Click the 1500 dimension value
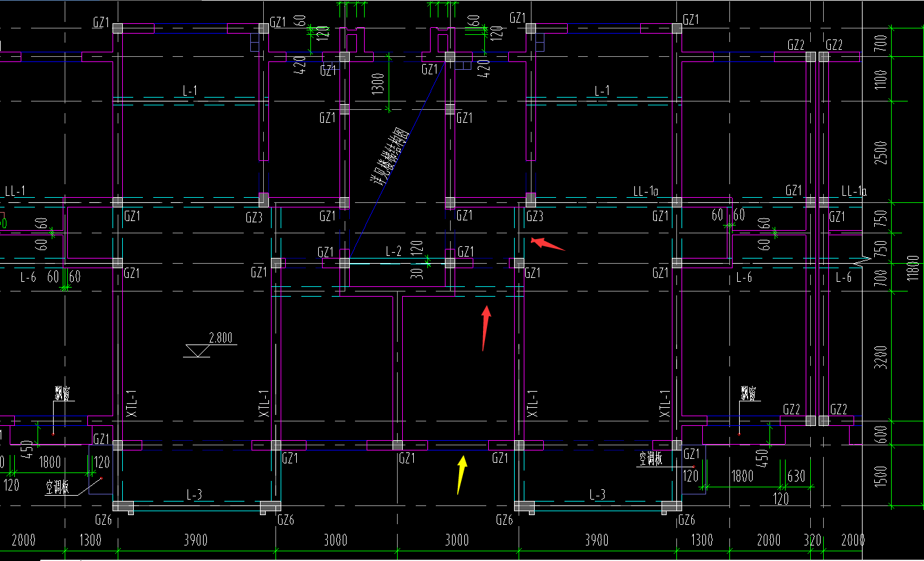 click(881, 476)
